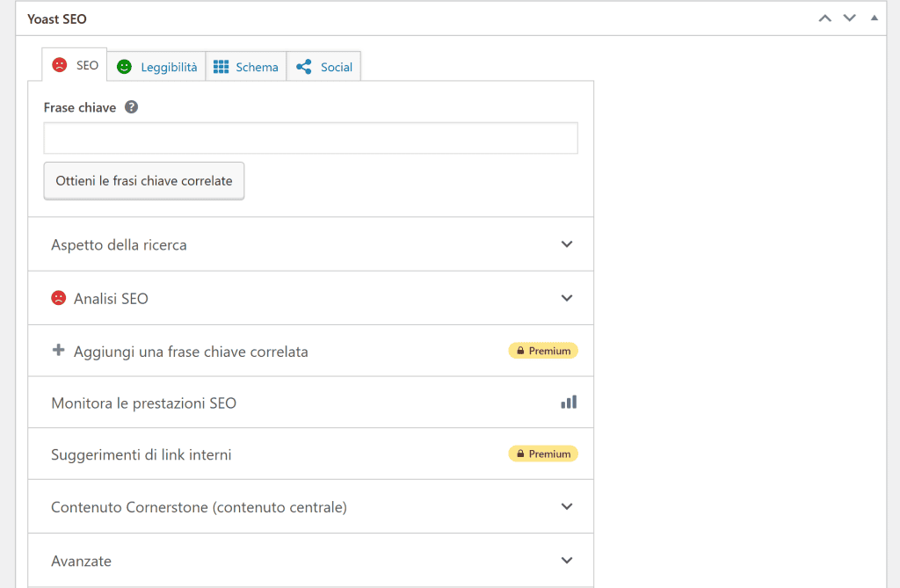Move the Yoast SEO panel up
This screenshot has width=900, height=588.
(824, 18)
